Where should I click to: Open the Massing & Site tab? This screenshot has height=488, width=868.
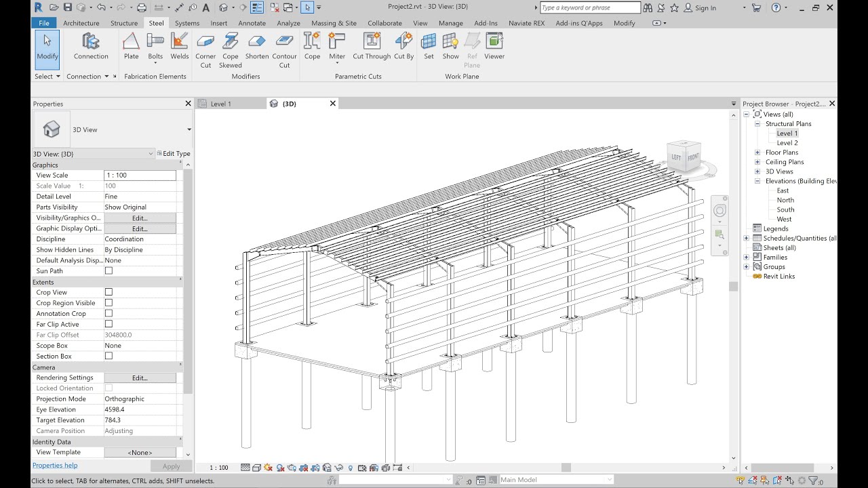(x=334, y=23)
